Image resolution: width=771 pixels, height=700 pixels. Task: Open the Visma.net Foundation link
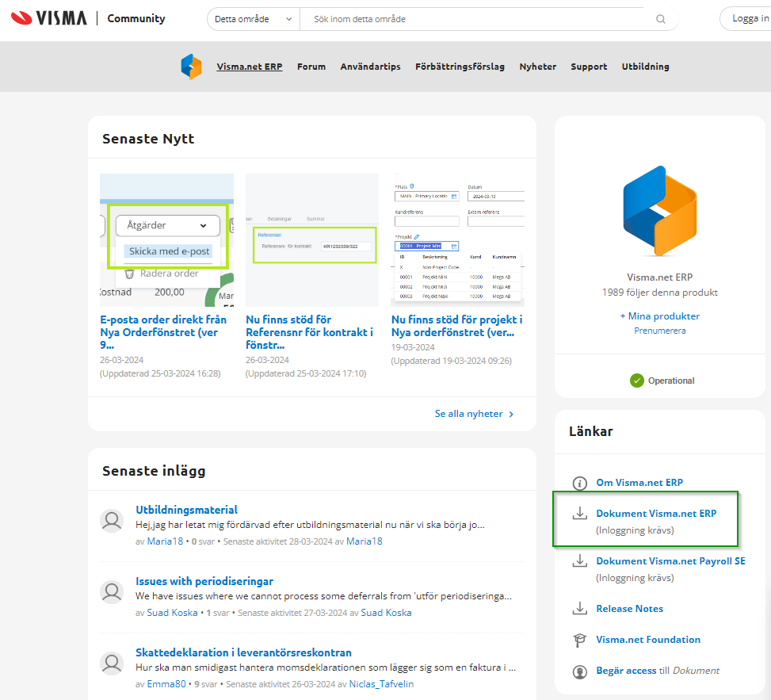pos(648,640)
